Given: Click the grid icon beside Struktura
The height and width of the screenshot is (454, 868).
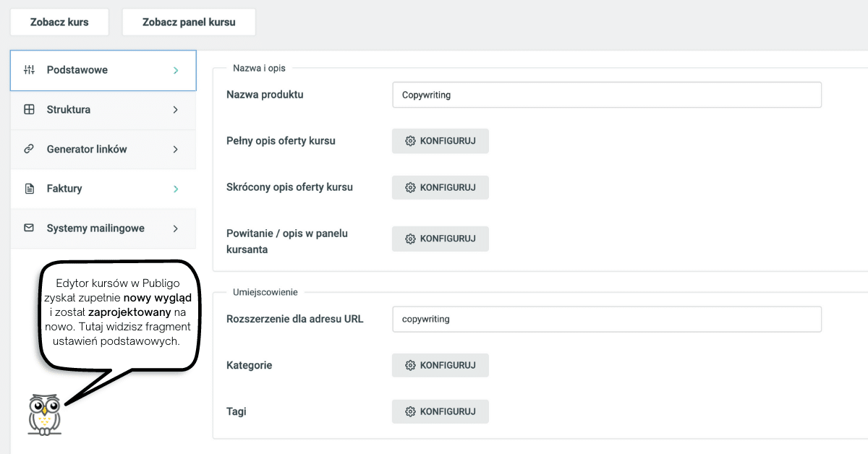Looking at the screenshot, I should point(29,110).
